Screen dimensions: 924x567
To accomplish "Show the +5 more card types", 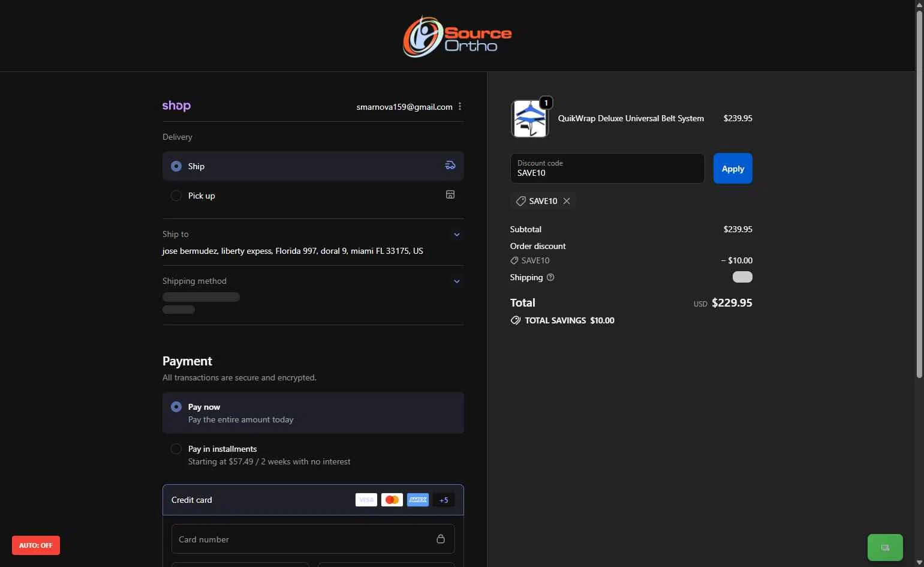I will click(x=444, y=500).
